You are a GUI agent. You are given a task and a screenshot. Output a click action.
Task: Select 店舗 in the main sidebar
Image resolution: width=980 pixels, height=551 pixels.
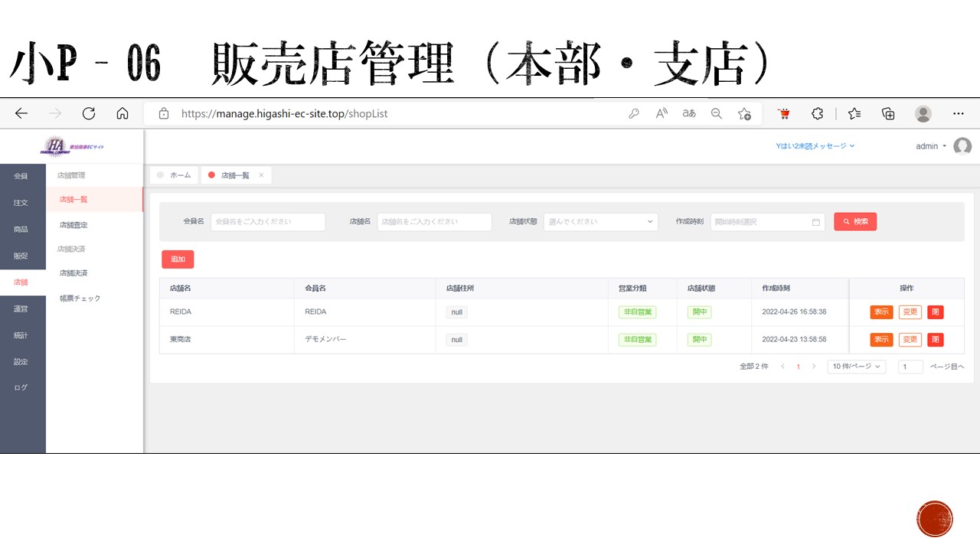coord(21,282)
